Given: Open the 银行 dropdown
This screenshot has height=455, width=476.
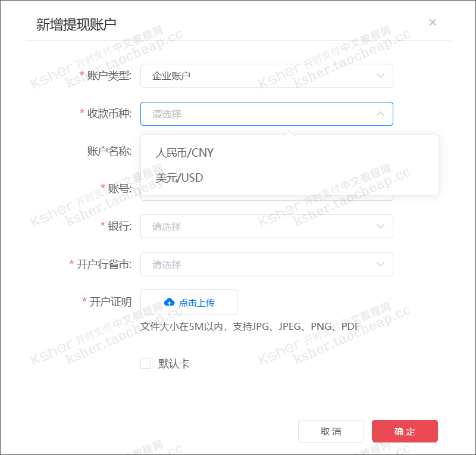Looking at the screenshot, I should [267, 226].
